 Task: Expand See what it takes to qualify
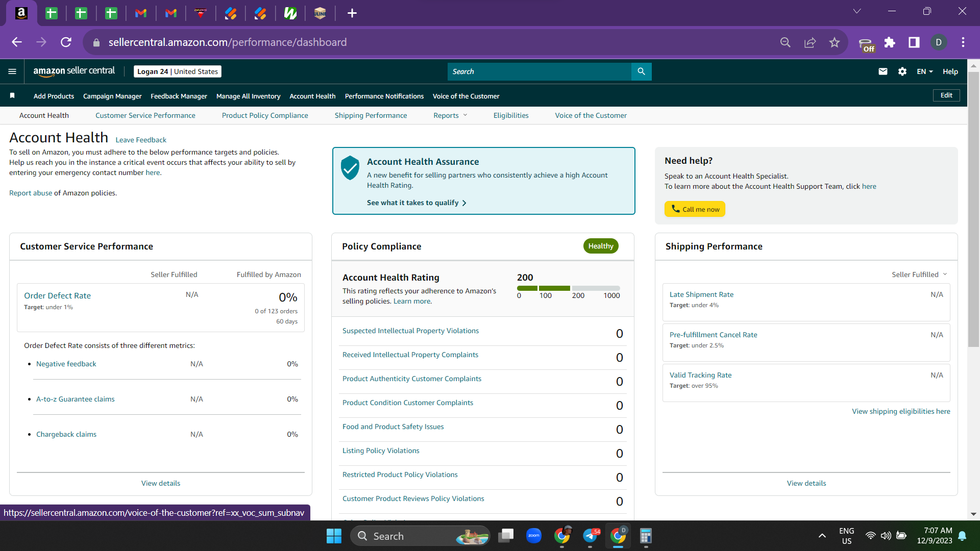pos(416,203)
